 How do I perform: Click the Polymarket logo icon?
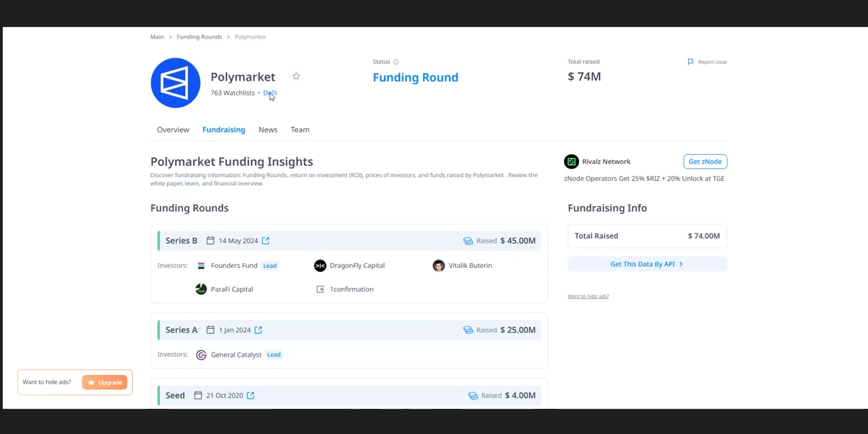click(x=175, y=83)
